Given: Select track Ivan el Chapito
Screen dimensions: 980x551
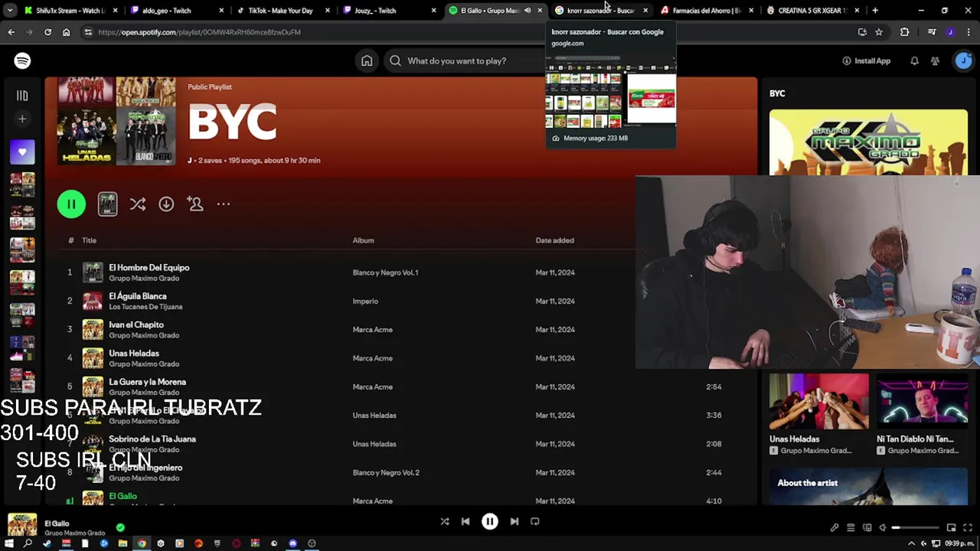Looking at the screenshot, I should click(x=136, y=324).
